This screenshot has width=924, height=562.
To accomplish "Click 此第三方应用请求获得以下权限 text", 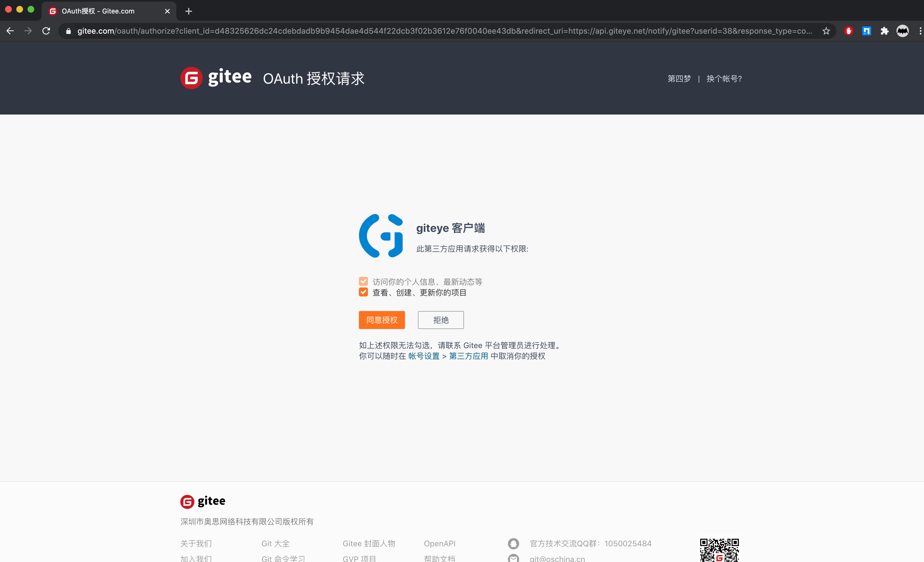I will coord(472,248).
